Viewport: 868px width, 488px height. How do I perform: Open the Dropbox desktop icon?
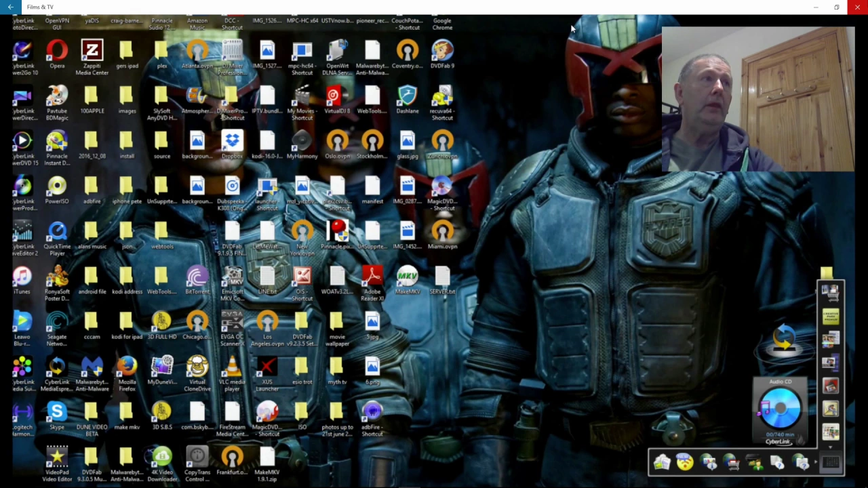[x=232, y=144]
